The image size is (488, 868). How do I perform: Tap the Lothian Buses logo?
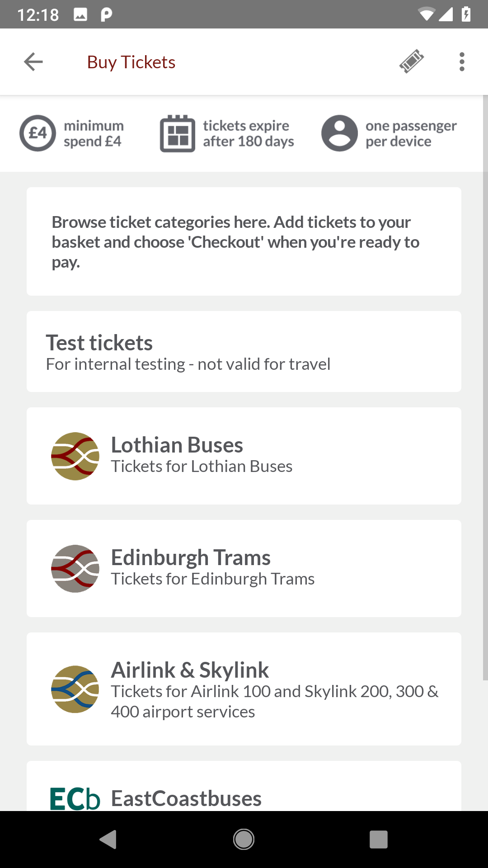[75, 456]
